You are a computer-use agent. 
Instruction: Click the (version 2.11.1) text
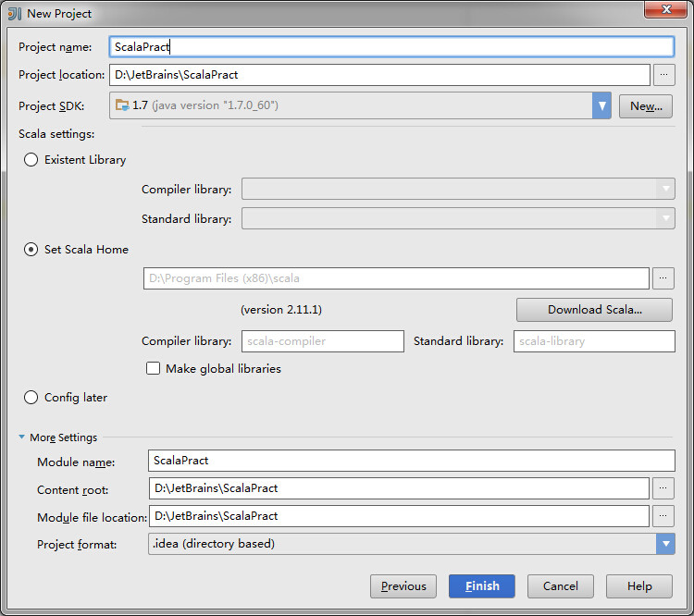[x=281, y=310]
